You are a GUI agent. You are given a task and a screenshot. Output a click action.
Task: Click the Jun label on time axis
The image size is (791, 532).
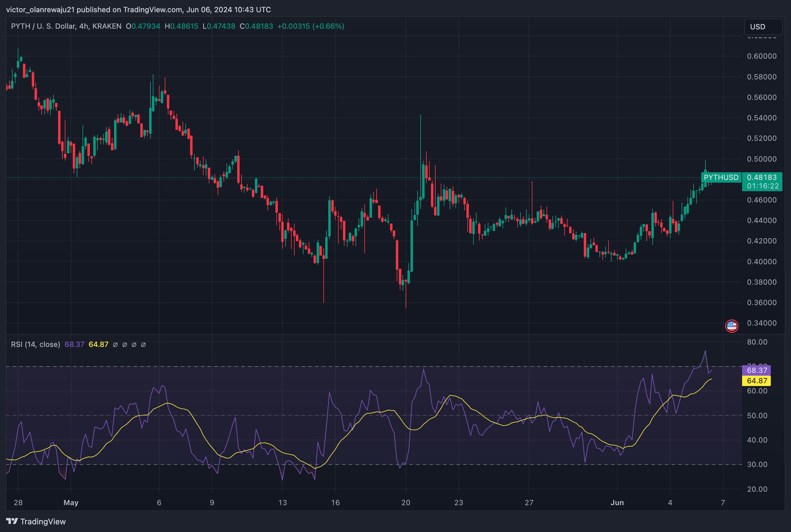(617, 502)
